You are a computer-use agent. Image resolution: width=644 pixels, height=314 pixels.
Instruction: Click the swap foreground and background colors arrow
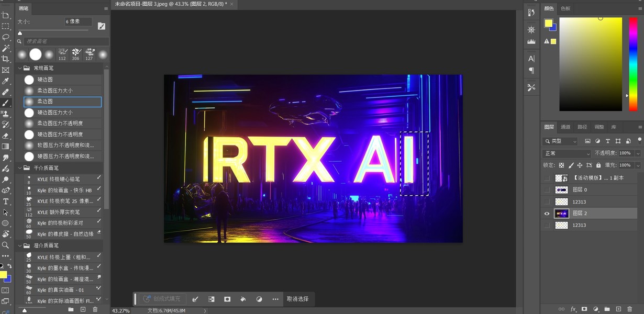9,266
